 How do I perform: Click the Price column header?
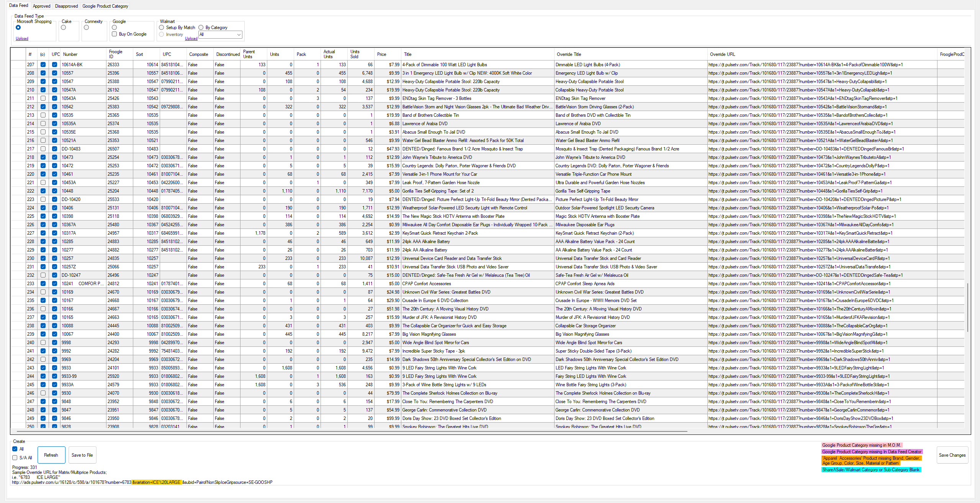(x=388, y=54)
